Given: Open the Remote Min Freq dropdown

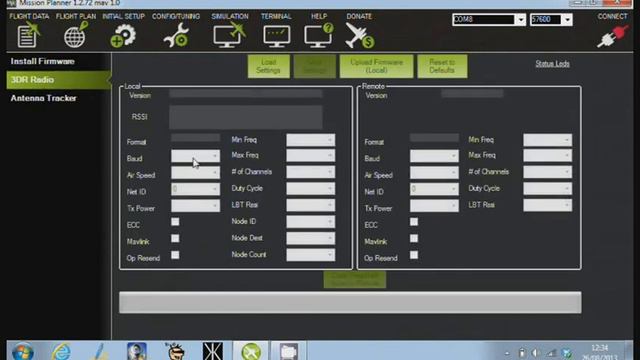Looking at the screenshot, I should (548, 140).
